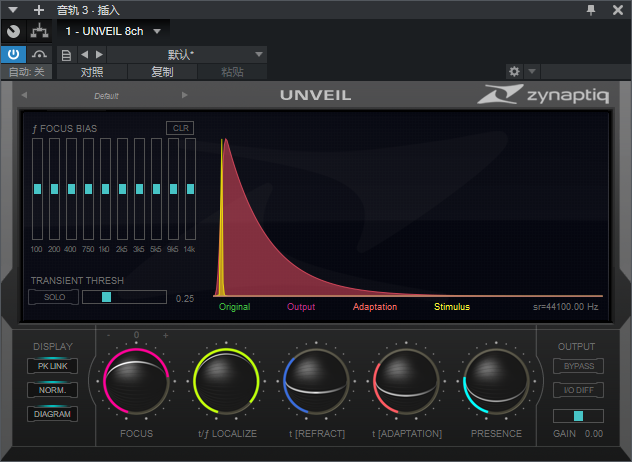This screenshot has height=462, width=632.
Task: Click the 5k5 focus bias slider
Action: tap(156, 189)
